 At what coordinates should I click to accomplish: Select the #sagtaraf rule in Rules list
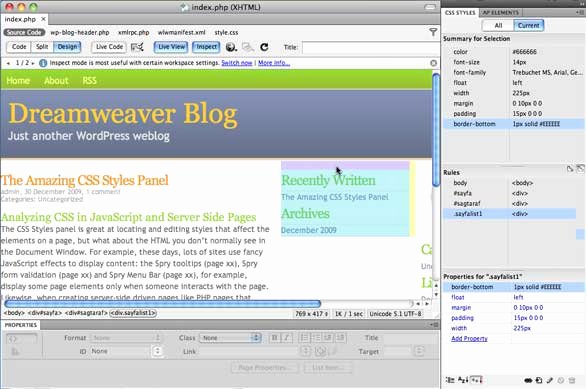(509, 204)
